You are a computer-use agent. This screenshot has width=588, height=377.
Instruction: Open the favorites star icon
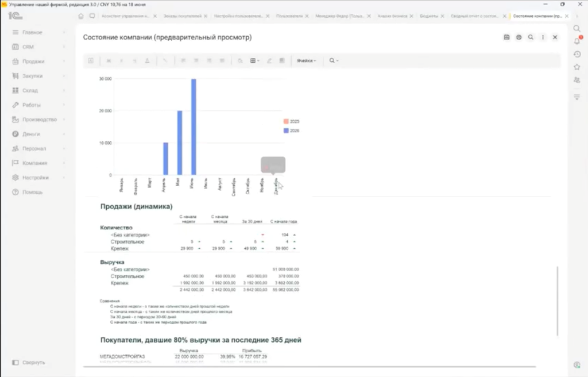577,67
